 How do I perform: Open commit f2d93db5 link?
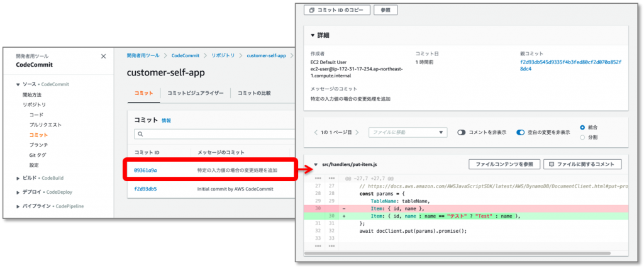click(145, 189)
